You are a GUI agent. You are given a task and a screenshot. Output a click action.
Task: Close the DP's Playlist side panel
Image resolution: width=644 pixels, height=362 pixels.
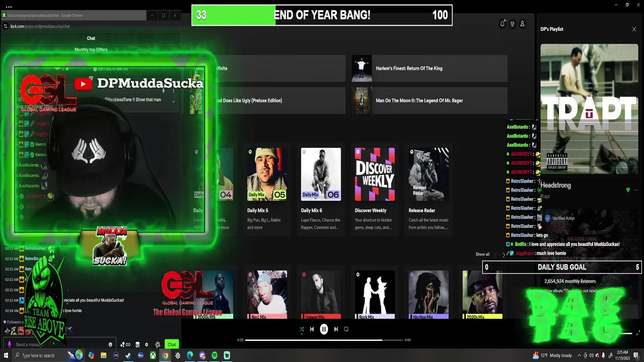pyautogui.click(x=634, y=29)
